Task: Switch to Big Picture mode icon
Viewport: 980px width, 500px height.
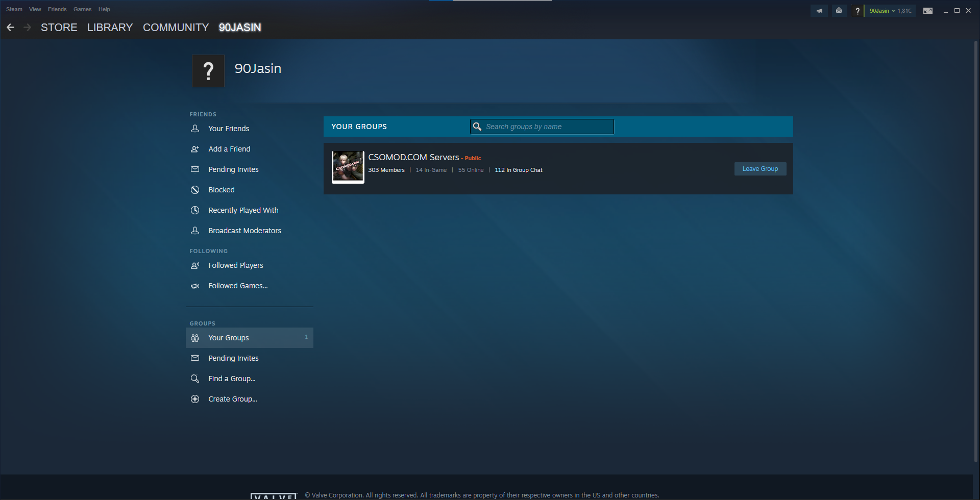Action: pos(928,11)
